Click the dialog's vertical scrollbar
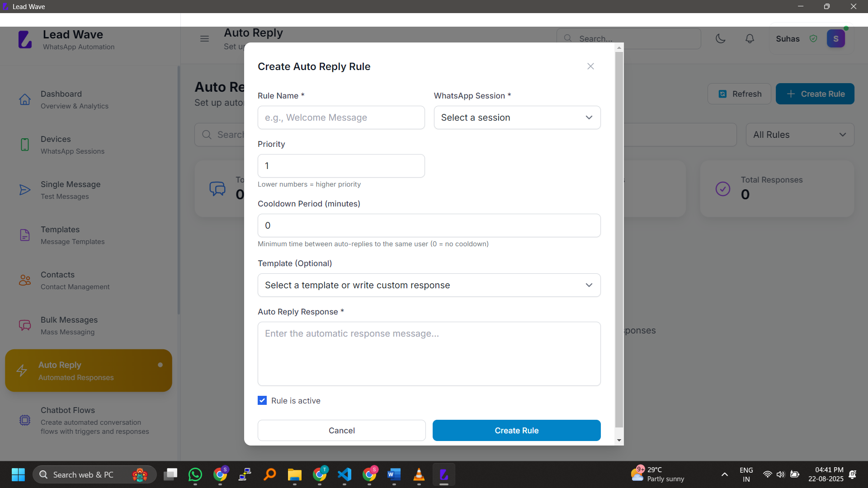The height and width of the screenshot is (488, 868). tap(619, 239)
